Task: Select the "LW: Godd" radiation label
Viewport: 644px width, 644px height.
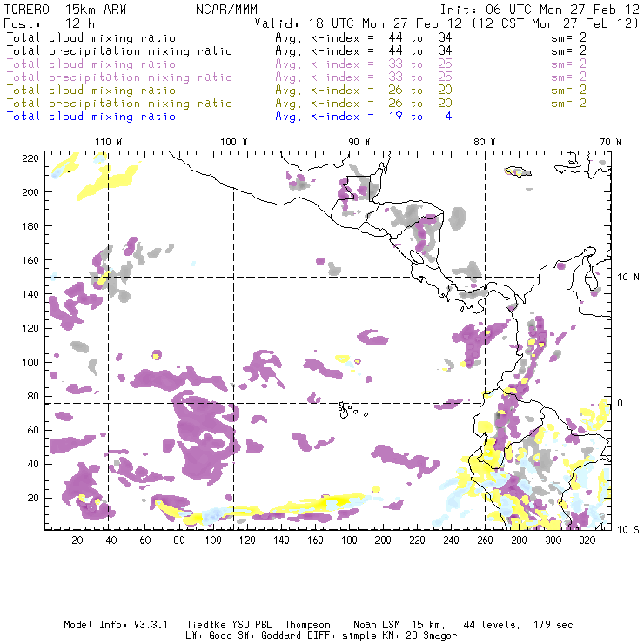Action: [209, 636]
